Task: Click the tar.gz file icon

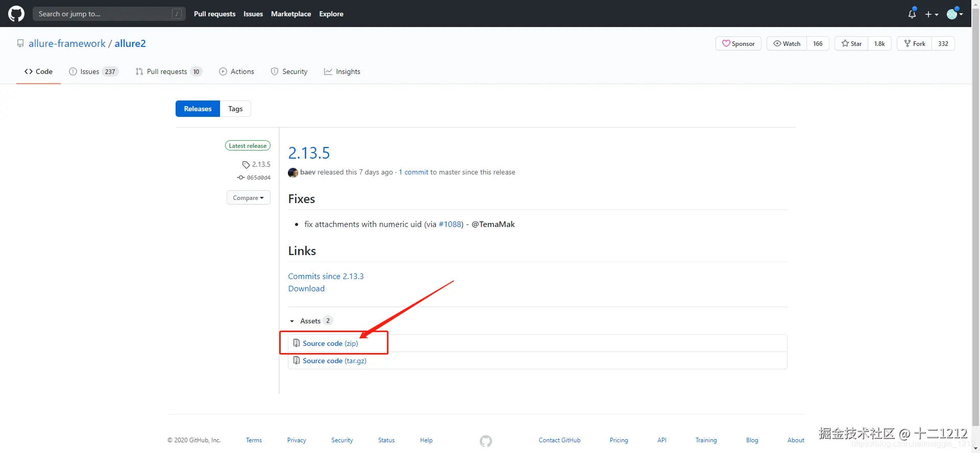Action: pyautogui.click(x=297, y=360)
